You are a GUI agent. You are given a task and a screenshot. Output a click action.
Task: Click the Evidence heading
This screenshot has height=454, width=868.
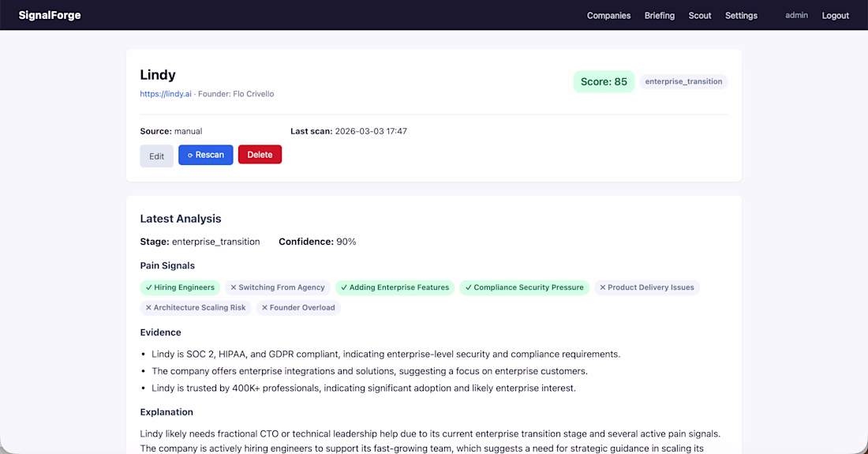pos(160,332)
